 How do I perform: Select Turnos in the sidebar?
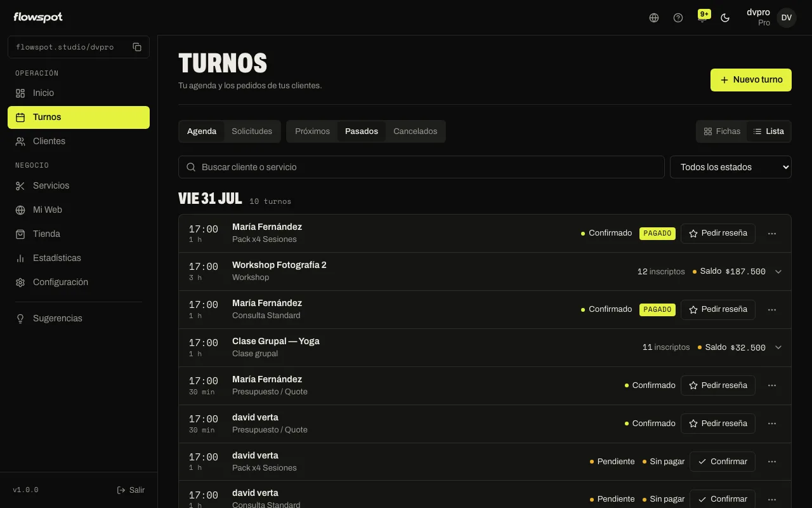coord(79,117)
